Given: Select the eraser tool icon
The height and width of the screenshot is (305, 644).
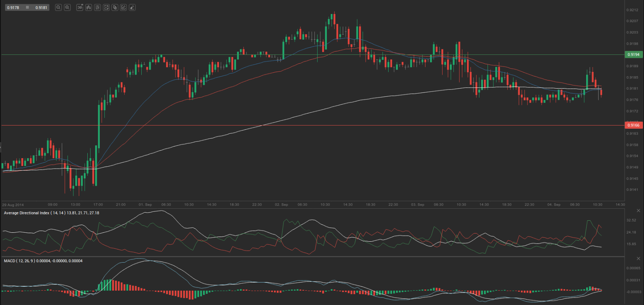Looking at the screenshot, I should (132, 7).
